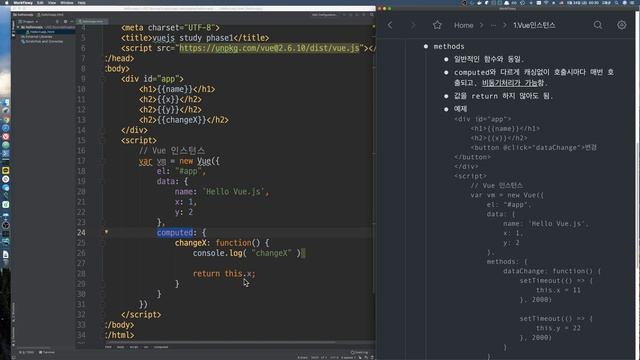640x360 pixels.
Task: Select the 값을 return 하지 않아도 bullet
Action: [x=446, y=96]
